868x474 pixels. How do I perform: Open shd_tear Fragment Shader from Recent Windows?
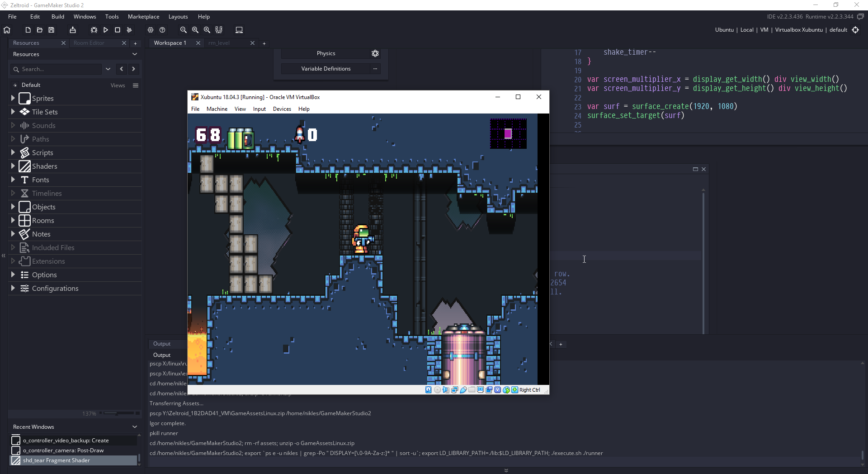[57, 460]
